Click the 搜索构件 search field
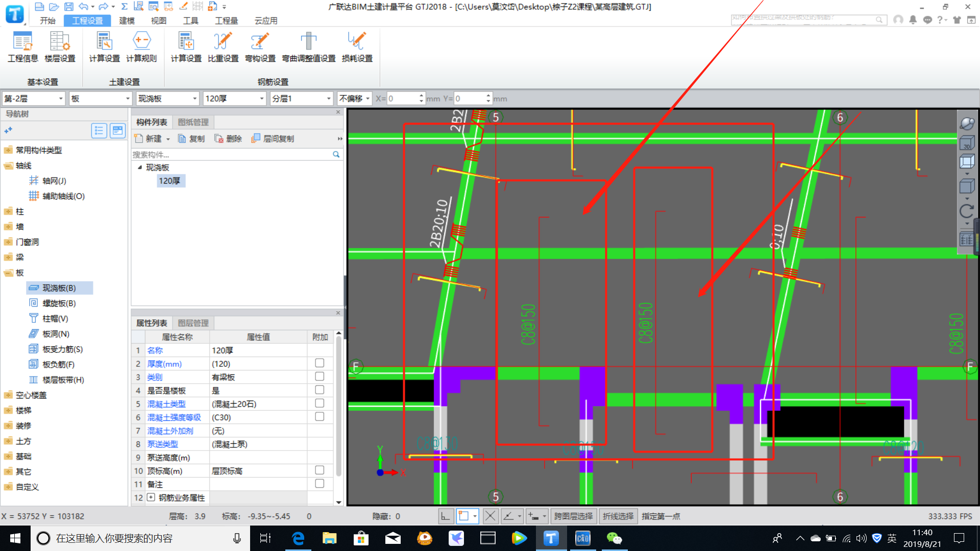Screen dimensions: 980x551 point(232,155)
